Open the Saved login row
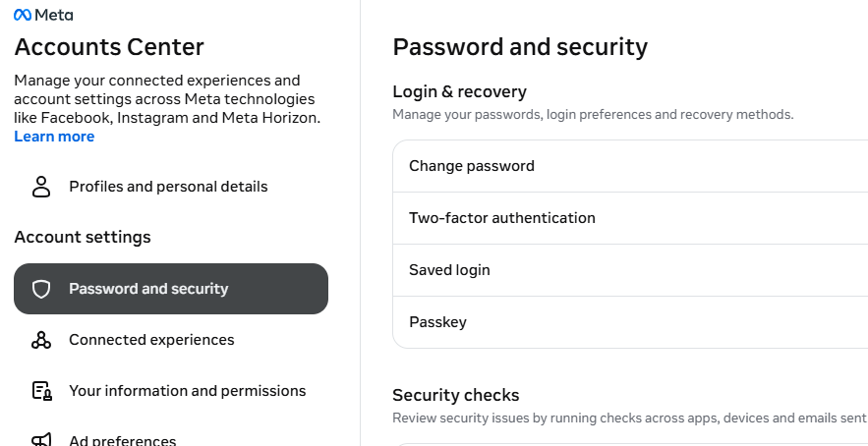The image size is (868, 446). (x=630, y=270)
